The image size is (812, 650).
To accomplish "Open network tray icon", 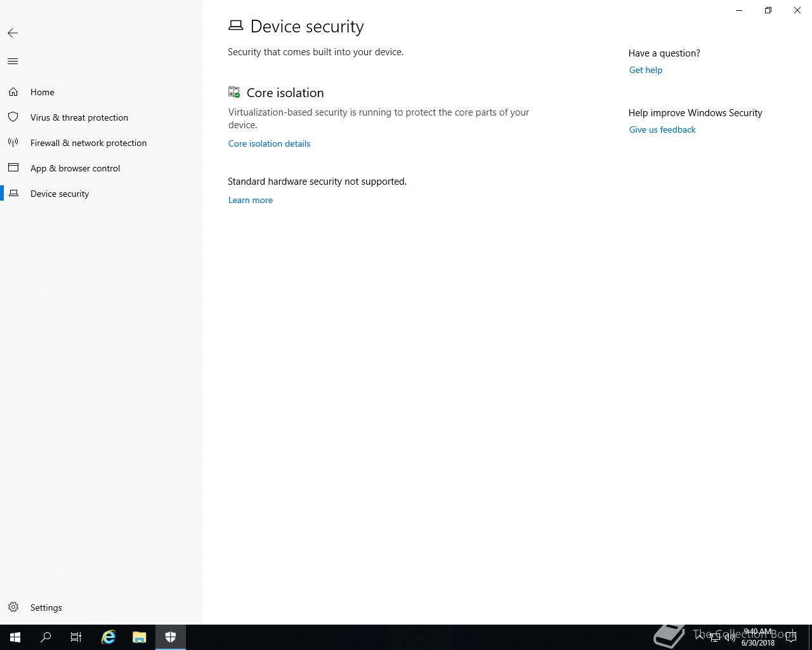I will [x=715, y=637].
